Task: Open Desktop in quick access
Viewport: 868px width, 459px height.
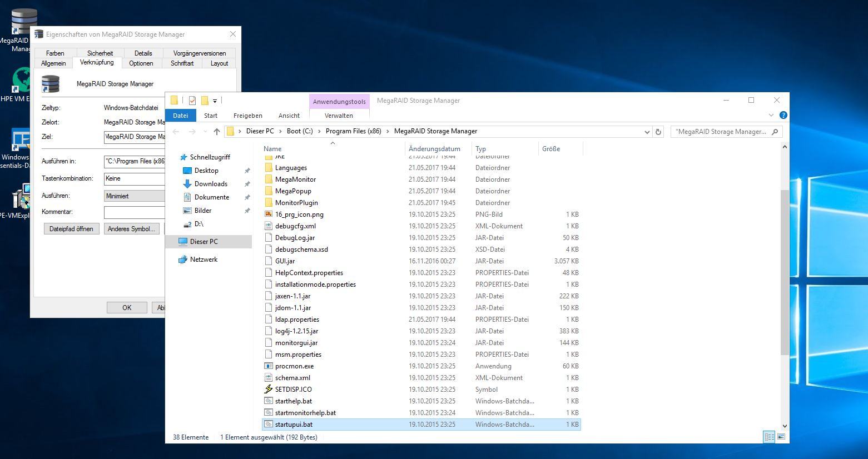Action: pos(206,171)
